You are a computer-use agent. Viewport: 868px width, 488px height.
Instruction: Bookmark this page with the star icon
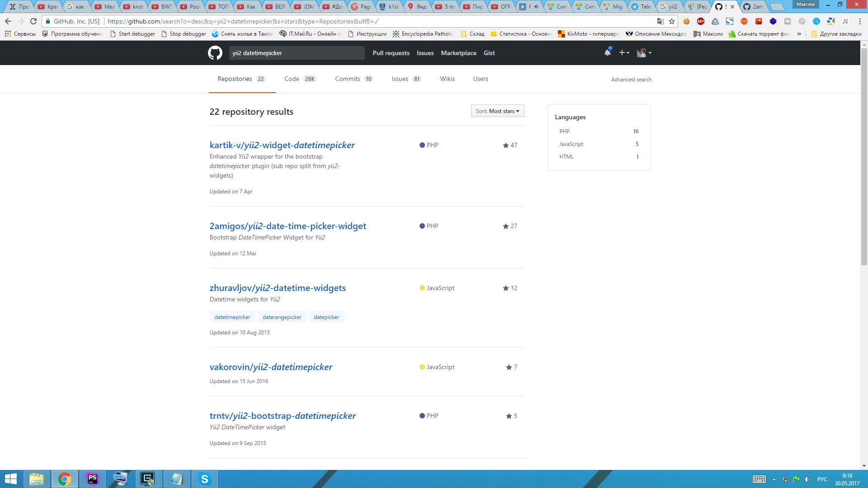pos(672,21)
